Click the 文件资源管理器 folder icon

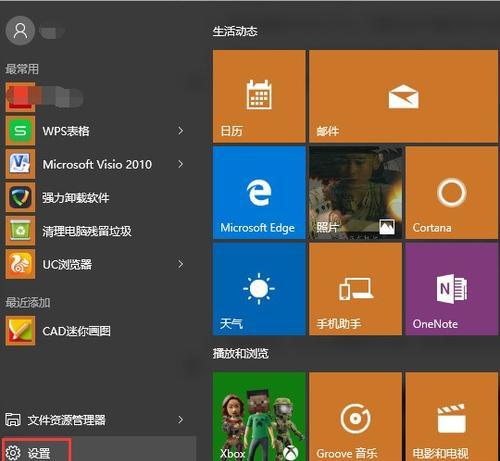pos(13,419)
